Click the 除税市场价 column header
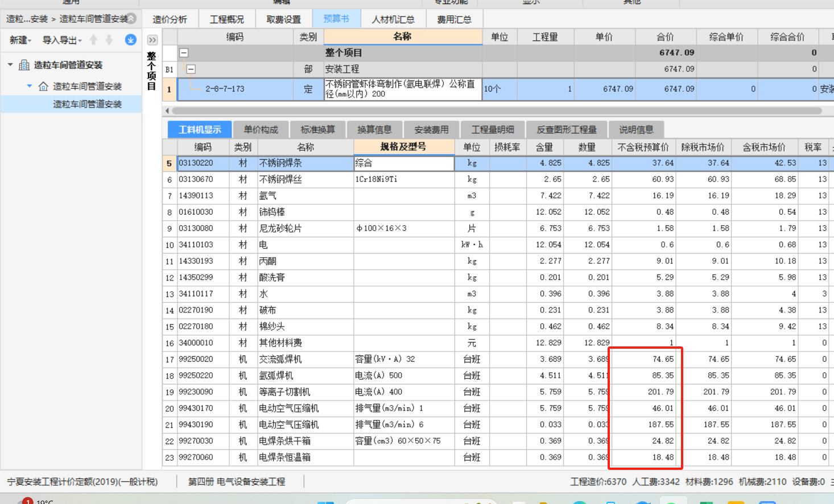This screenshot has height=504, width=834. coord(703,147)
